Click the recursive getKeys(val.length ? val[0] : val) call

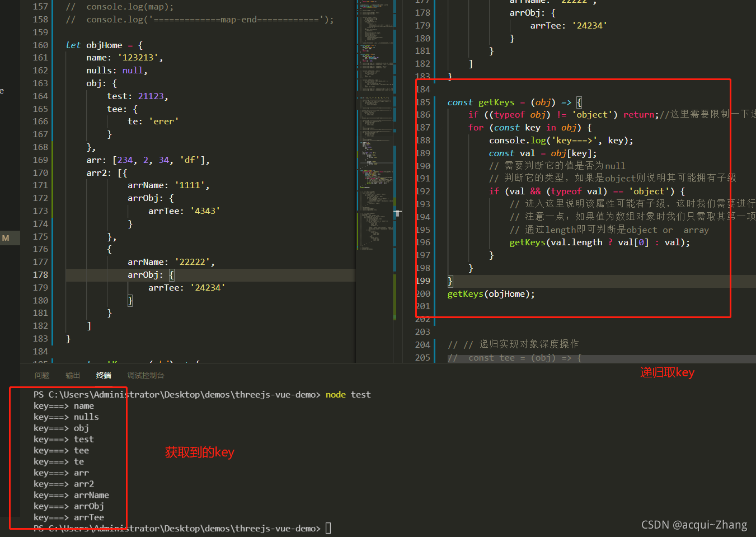tap(600, 242)
